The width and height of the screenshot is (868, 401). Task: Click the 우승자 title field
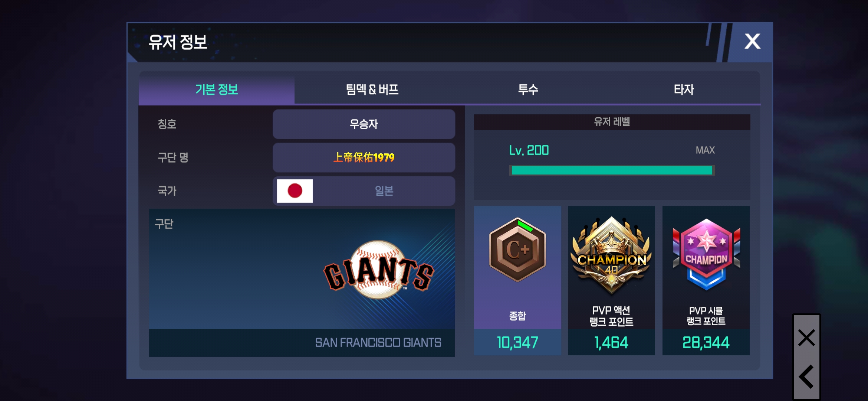pyautogui.click(x=364, y=124)
